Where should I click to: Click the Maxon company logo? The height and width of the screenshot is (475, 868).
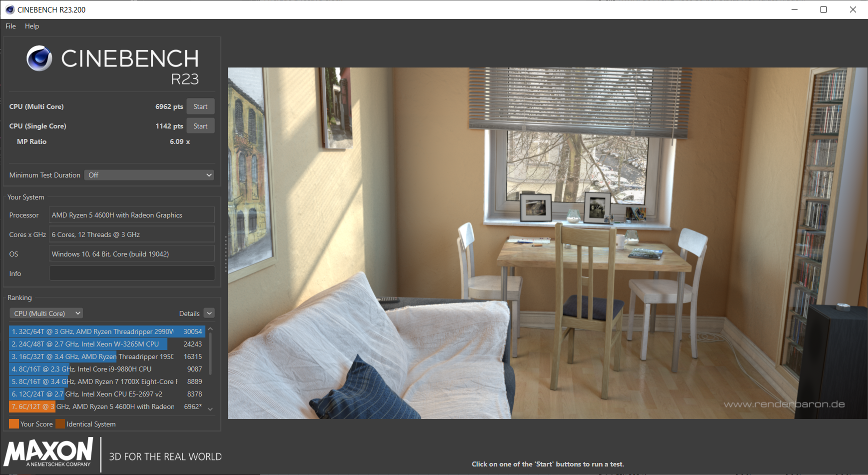point(48,452)
